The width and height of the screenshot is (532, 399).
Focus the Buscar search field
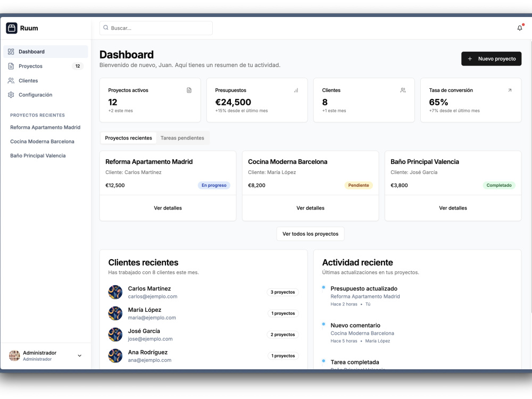click(x=156, y=28)
